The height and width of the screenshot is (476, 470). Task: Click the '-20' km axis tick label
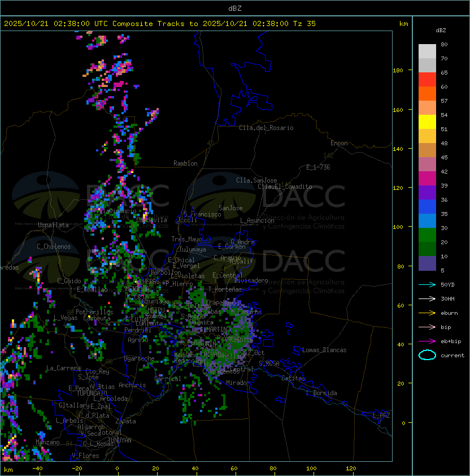tap(77, 469)
